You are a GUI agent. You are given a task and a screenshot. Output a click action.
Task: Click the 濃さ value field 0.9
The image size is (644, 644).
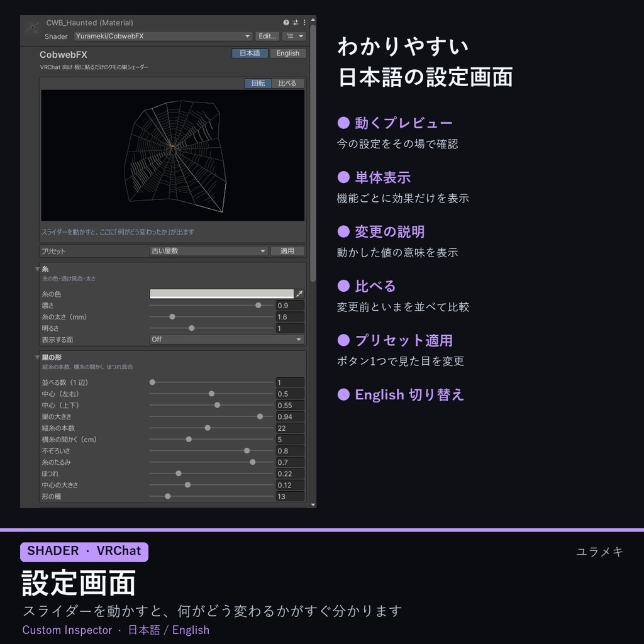click(x=290, y=306)
